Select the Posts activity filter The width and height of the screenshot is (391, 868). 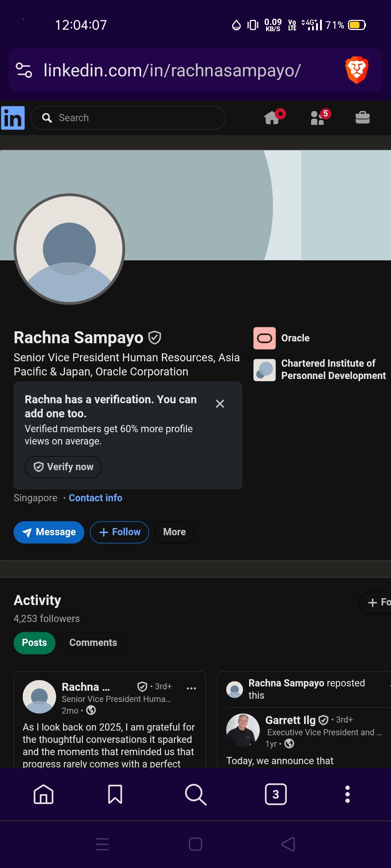[x=34, y=643]
